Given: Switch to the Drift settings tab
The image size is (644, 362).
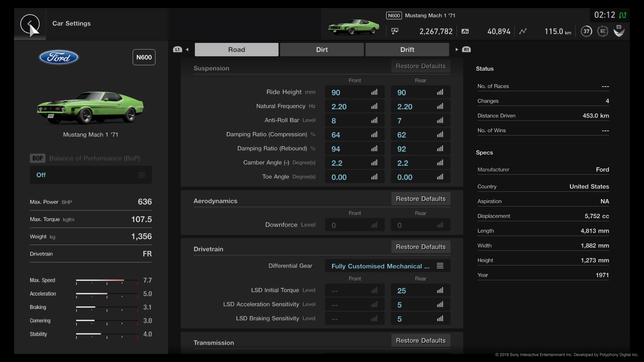Looking at the screenshot, I should 407,49.
